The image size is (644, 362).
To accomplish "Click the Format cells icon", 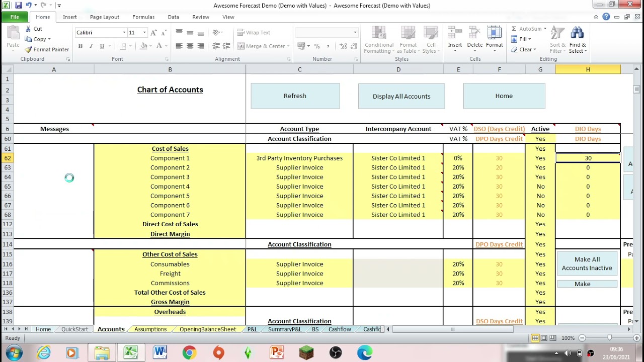I will click(494, 33).
